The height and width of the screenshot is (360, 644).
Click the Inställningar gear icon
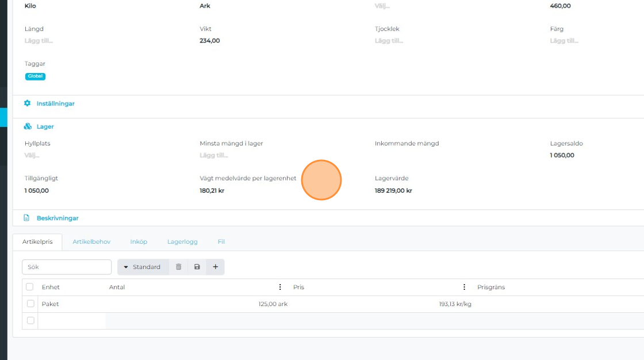(27, 104)
